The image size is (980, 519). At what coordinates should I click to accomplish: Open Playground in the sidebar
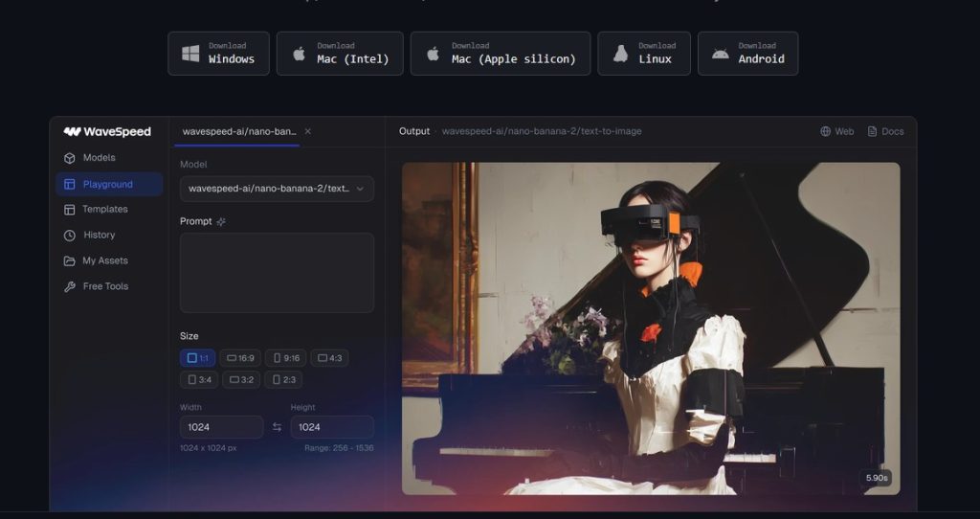point(109,184)
